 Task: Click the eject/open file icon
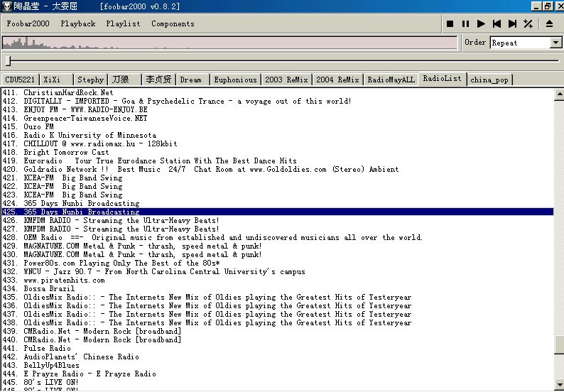549,23
